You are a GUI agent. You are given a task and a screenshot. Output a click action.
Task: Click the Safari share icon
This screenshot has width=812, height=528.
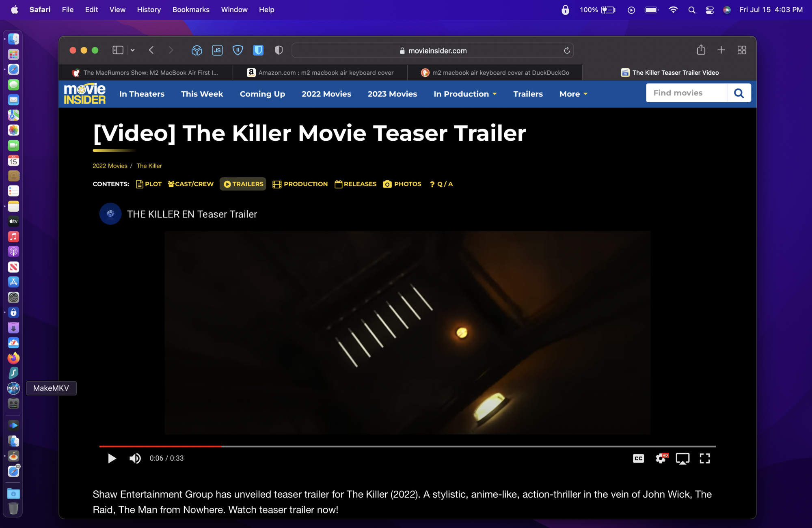701,50
